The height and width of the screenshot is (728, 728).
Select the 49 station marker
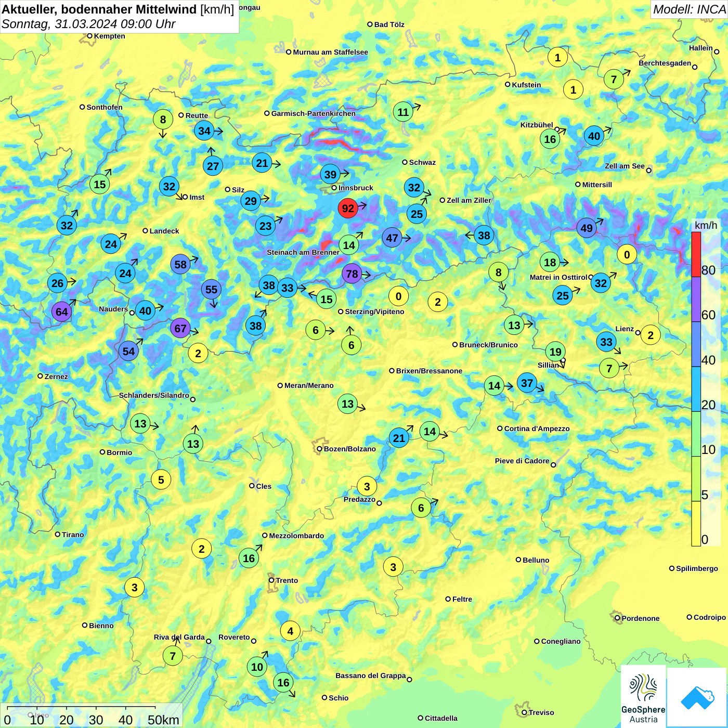[587, 228]
